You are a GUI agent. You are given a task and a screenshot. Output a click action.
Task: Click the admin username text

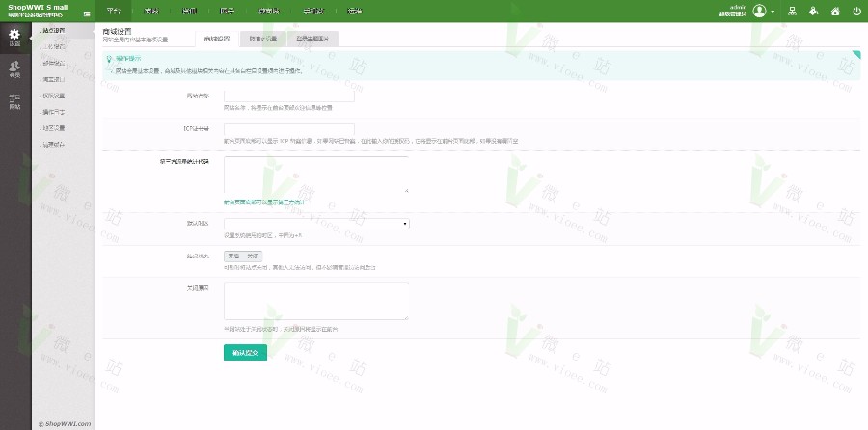[739, 7]
